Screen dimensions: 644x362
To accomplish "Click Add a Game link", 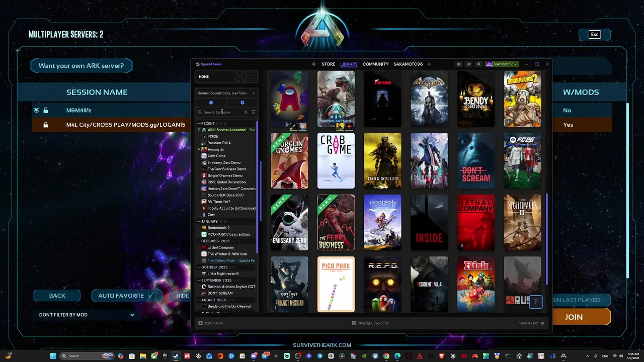I will 214,323.
